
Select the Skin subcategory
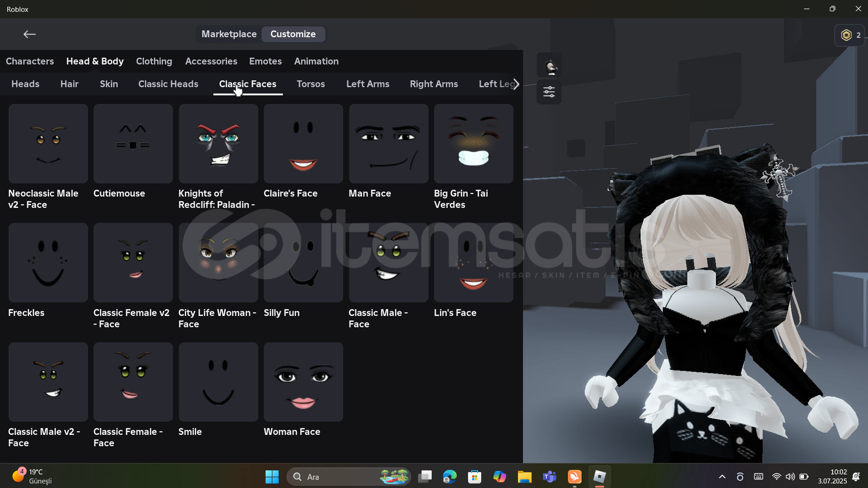pyautogui.click(x=109, y=84)
